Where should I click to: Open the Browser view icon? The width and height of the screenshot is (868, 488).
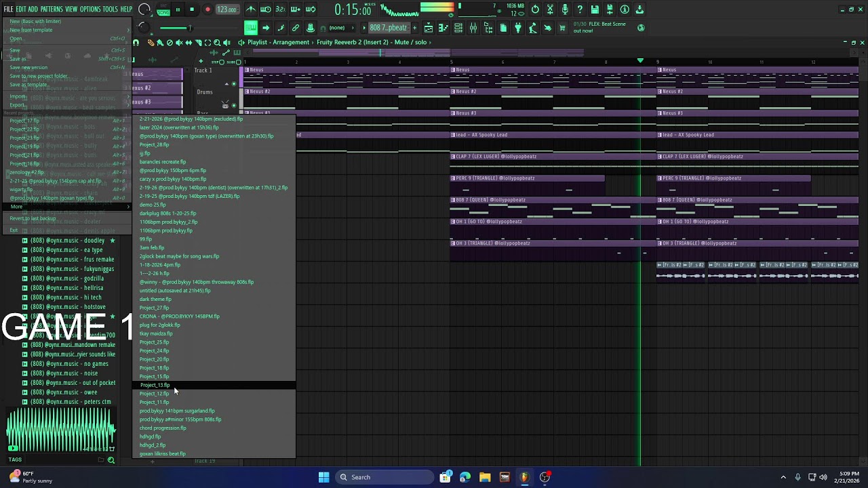(x=488, y=28)
